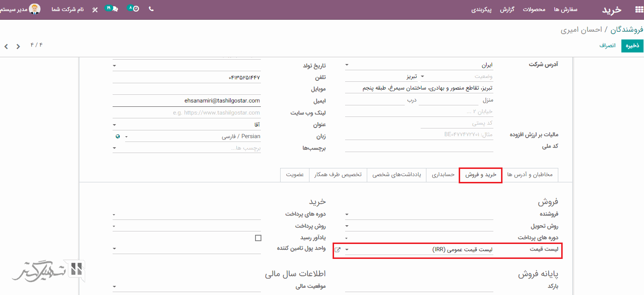
Task: Open the آقا title dropdown
Action: click(x=115, y=125)
